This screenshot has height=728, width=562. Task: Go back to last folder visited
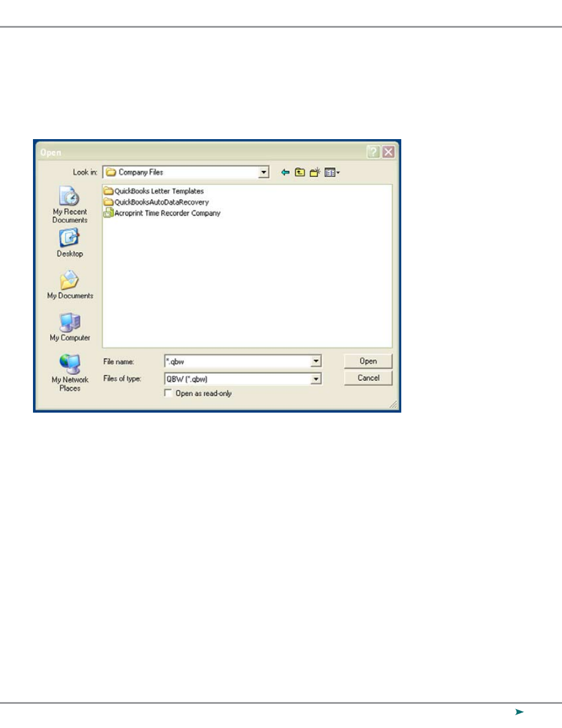click(285, 173)
